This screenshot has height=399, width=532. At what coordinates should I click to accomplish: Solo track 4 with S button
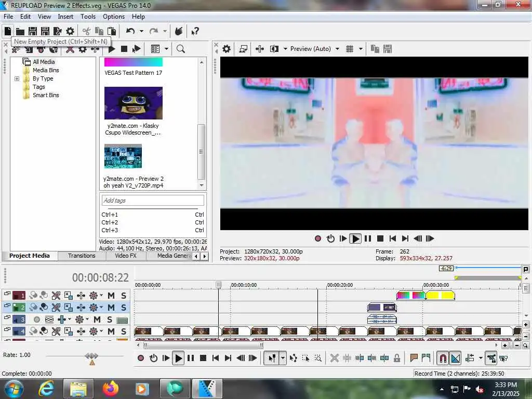tap(124, 331)
